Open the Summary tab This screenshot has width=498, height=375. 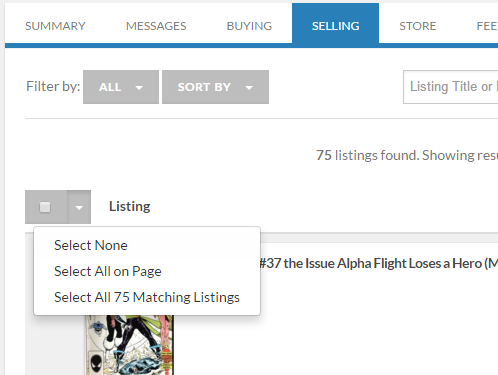click(55, 26)
